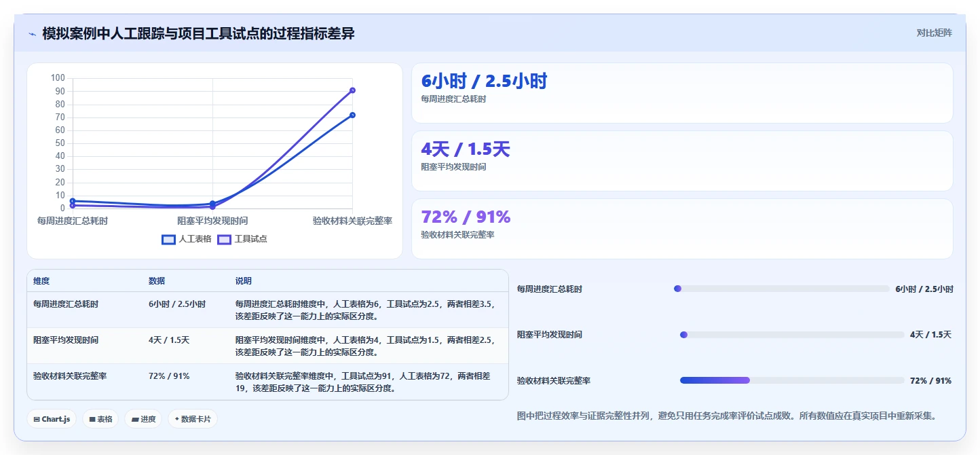Click the 人工表格 legend color box
The width and height of the screenshot is (980, 455).
(168, 239)
